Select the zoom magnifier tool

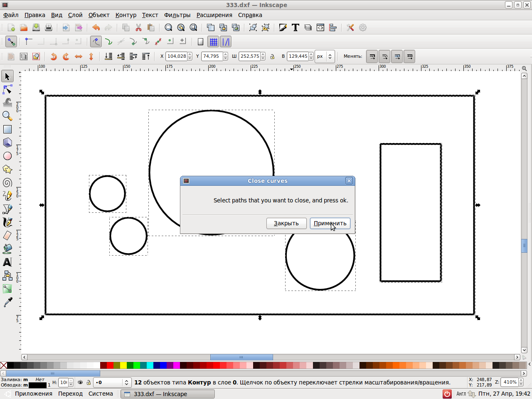(7, 116)
